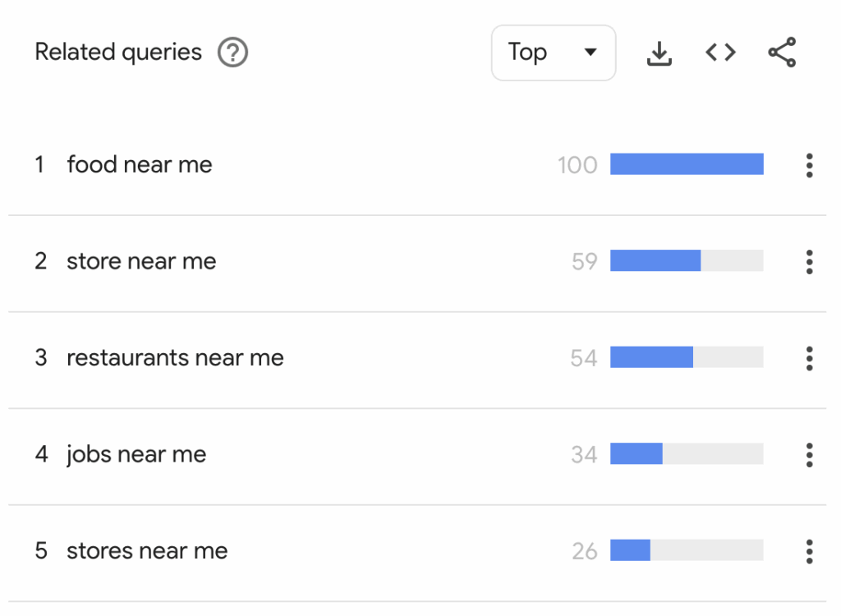The width and height of the screenshot is (841, 616).
Task: Open more options for store near me
Action: (809, 262)
